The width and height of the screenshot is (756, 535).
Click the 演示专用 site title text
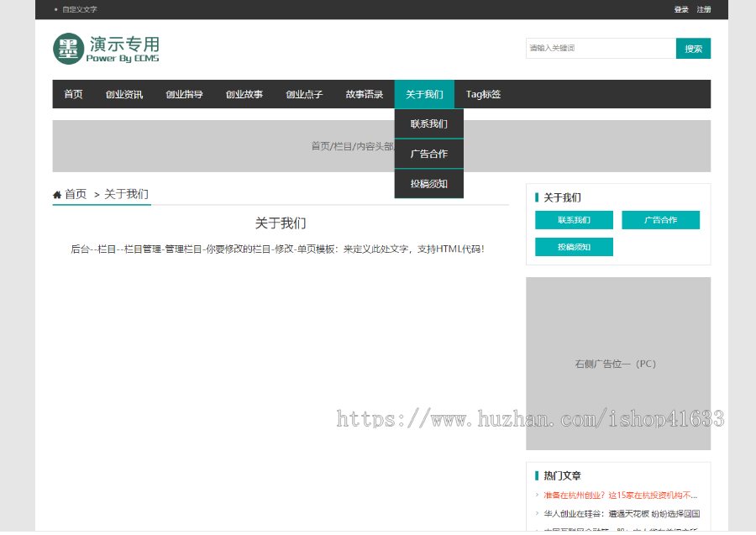[x=124, y=44]
